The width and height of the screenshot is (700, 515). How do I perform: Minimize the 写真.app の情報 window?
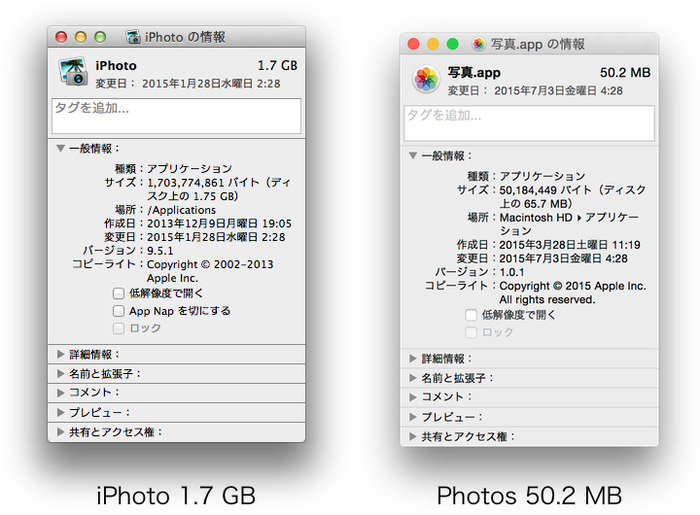tap(433, 44)
